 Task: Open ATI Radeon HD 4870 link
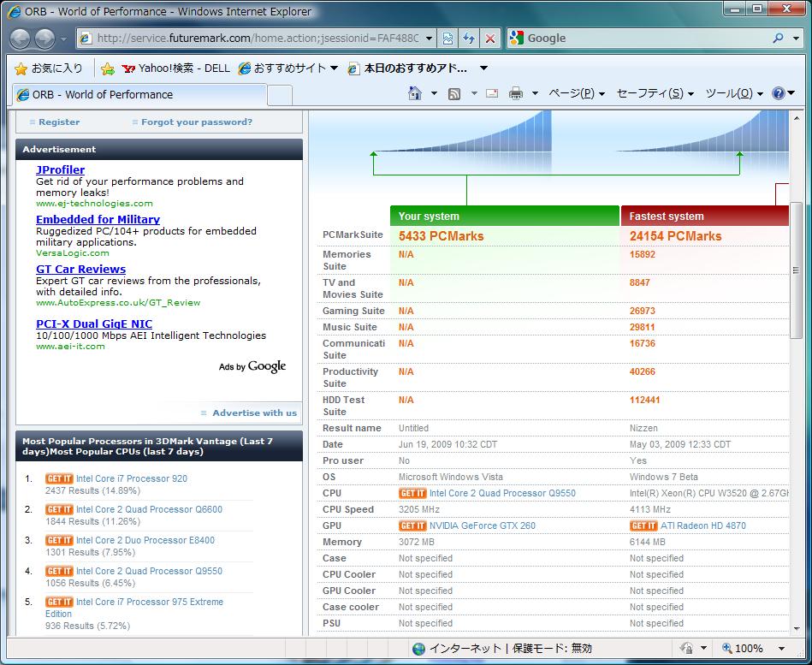click(x=703, y=525)
